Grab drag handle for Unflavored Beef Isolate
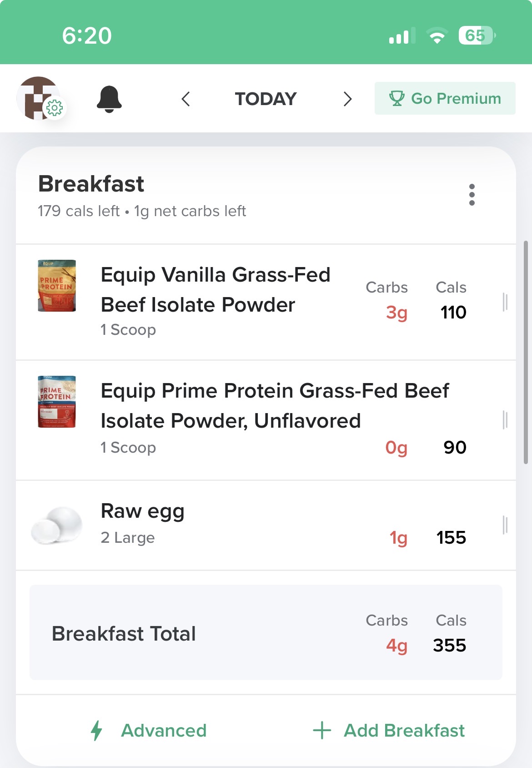 (505, 419)
